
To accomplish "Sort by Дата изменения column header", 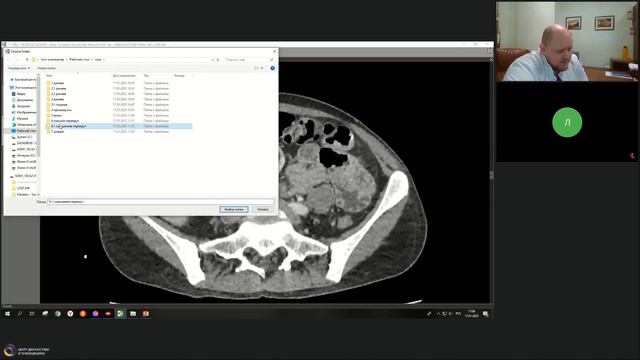I will [124, 76].
